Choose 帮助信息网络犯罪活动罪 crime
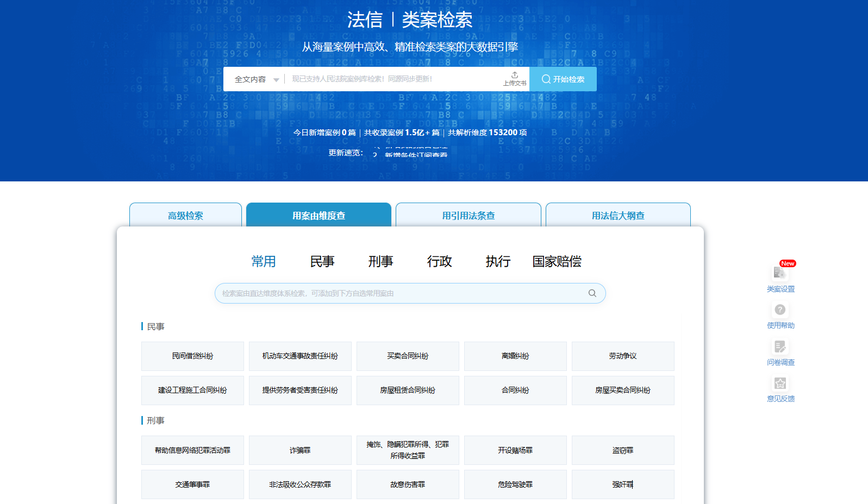Image resolution: width=868 pixels, height=504 pixels. click(x=192, y=450)
